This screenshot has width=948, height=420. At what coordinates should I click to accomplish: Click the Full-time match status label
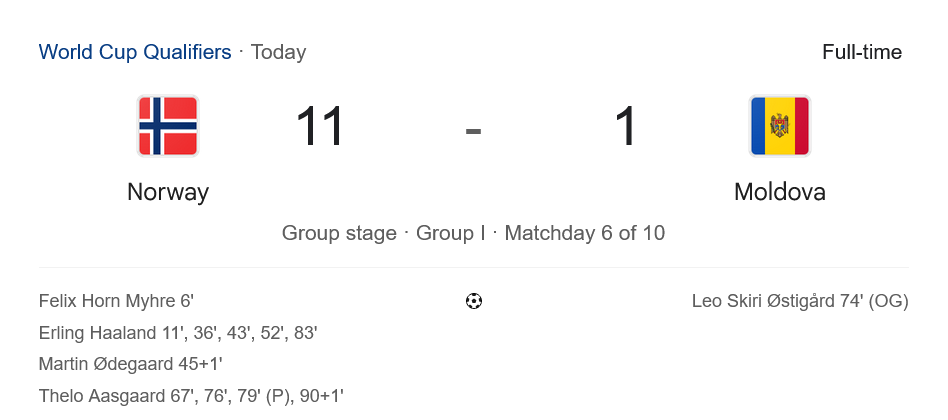pos(862,52)
